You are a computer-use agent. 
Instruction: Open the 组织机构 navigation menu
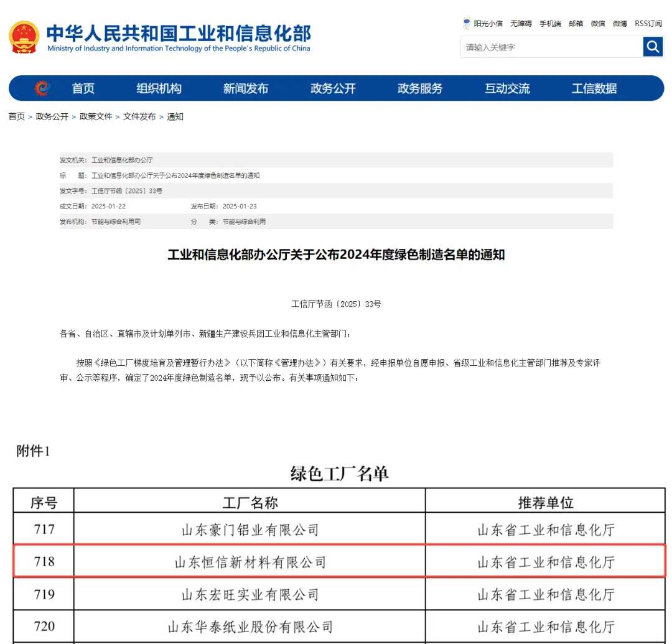[x=159, y=88]
